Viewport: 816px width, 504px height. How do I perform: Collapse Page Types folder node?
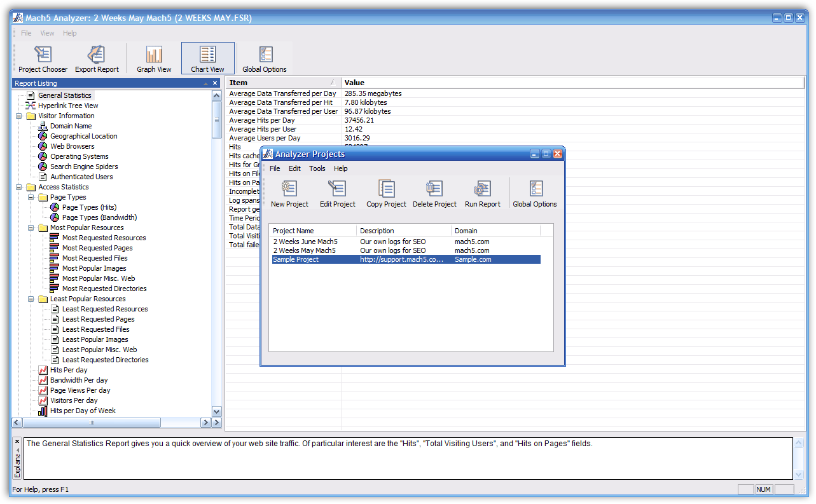click(31, 197)
